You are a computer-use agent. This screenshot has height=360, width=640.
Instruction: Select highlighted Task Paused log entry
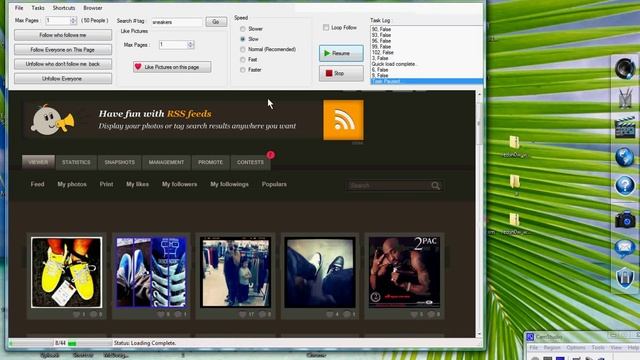point(426,81)
